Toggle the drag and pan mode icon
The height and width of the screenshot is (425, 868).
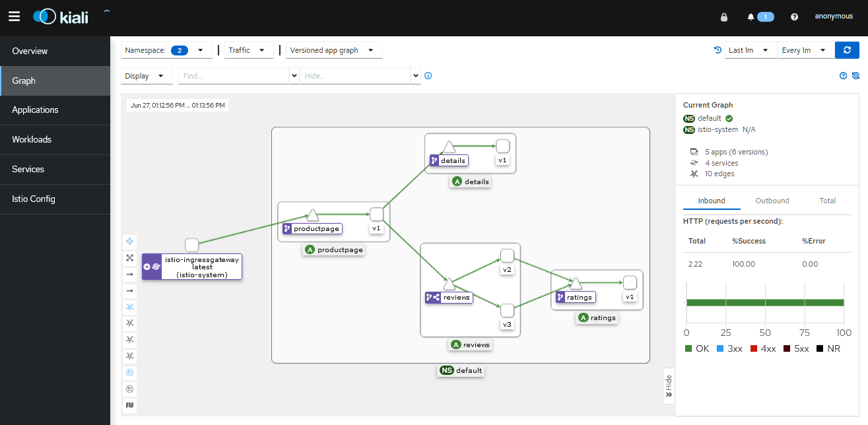(130, 242)
